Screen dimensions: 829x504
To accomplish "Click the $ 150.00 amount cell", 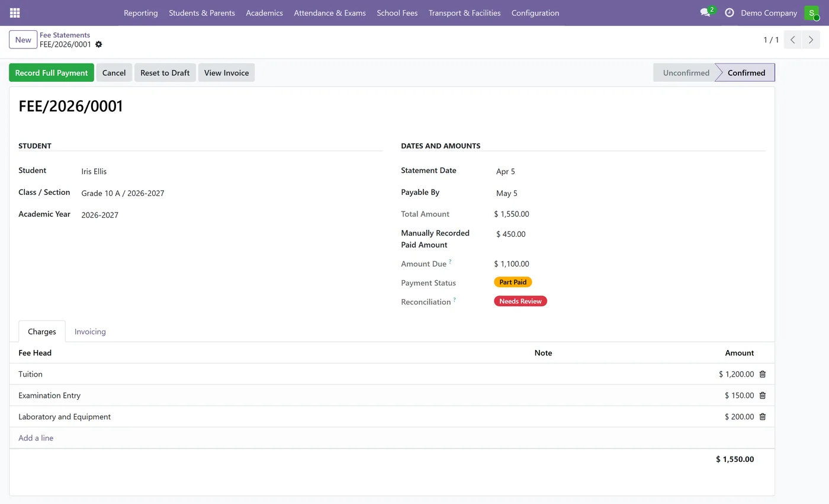I will tap(739, 396).
